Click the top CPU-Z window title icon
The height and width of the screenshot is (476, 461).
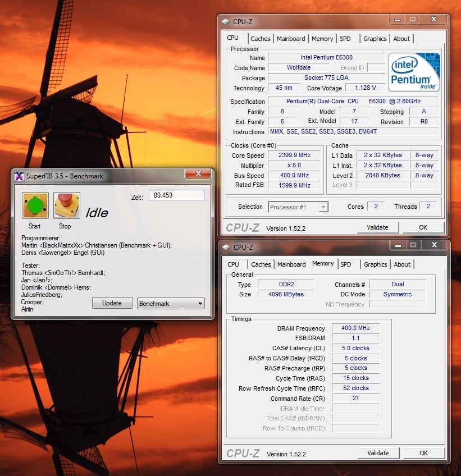(226, 22)
